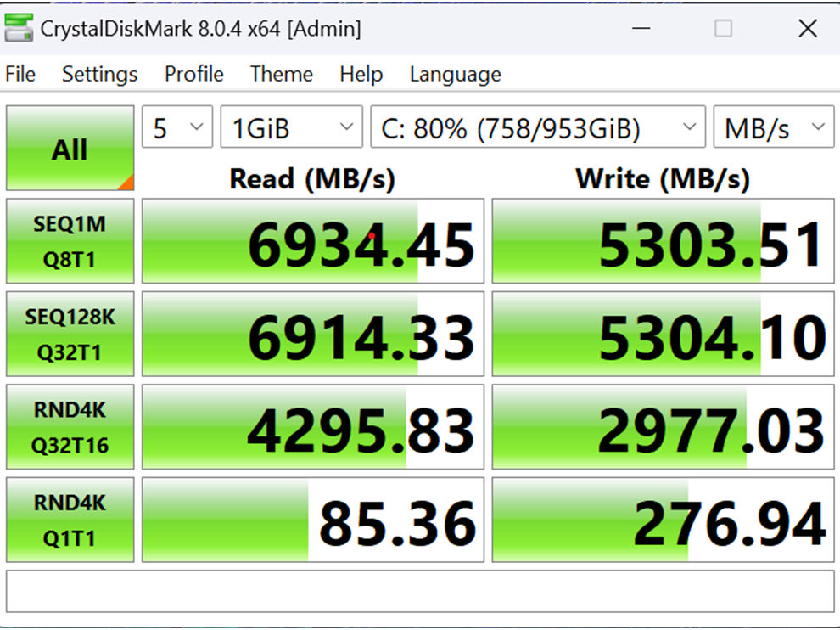Viewport: 840px width, 630px height.
Task: Open the MB/s unit dropdown
Action: click(774, 127)
